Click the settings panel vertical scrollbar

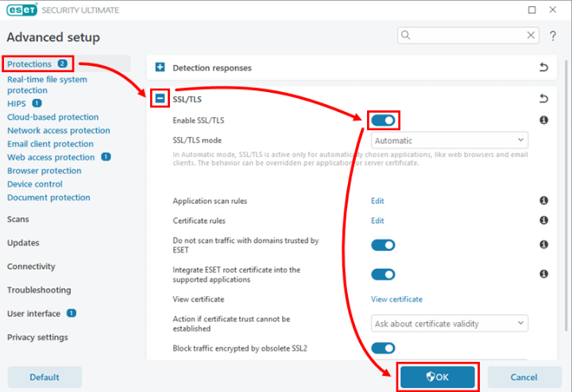point(567,197)
